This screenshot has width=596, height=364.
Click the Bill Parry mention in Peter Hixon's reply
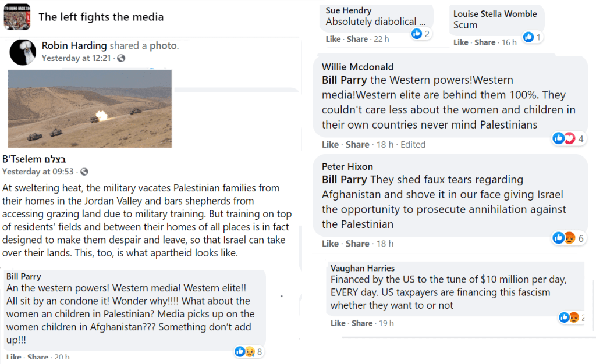[344, 180]
